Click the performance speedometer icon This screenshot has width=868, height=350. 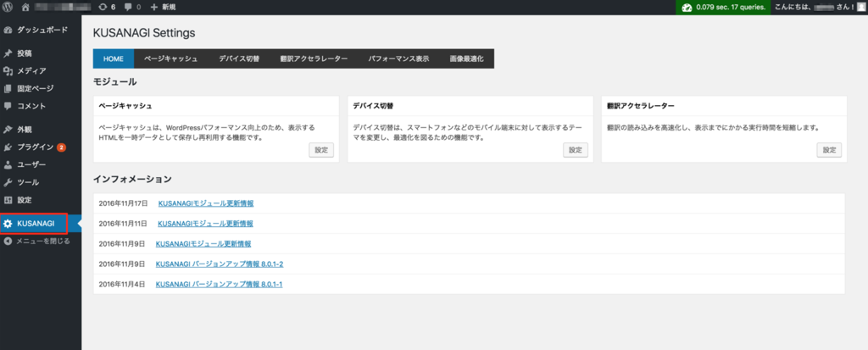point(687,7)
